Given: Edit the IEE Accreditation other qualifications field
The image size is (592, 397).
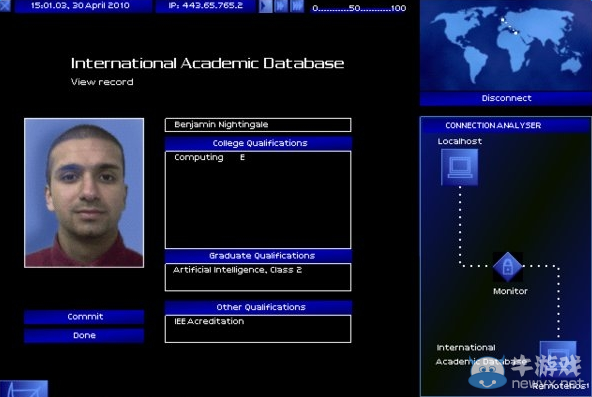Looking at the screenshot, I should (258, 329).
